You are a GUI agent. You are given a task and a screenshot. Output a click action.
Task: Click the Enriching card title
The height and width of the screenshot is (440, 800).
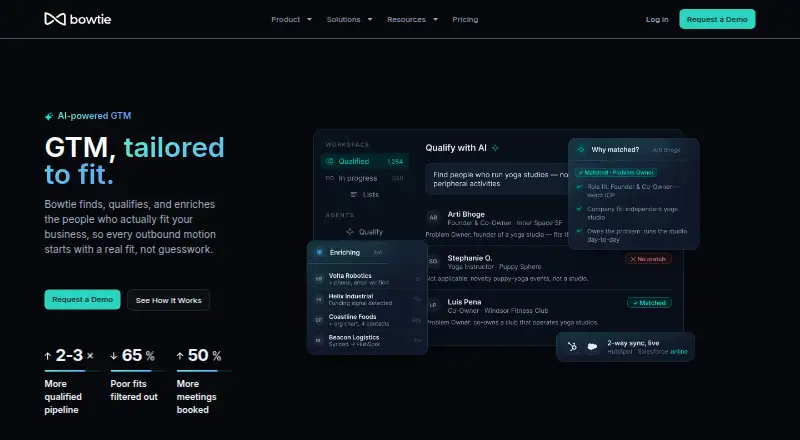point(345,252)
